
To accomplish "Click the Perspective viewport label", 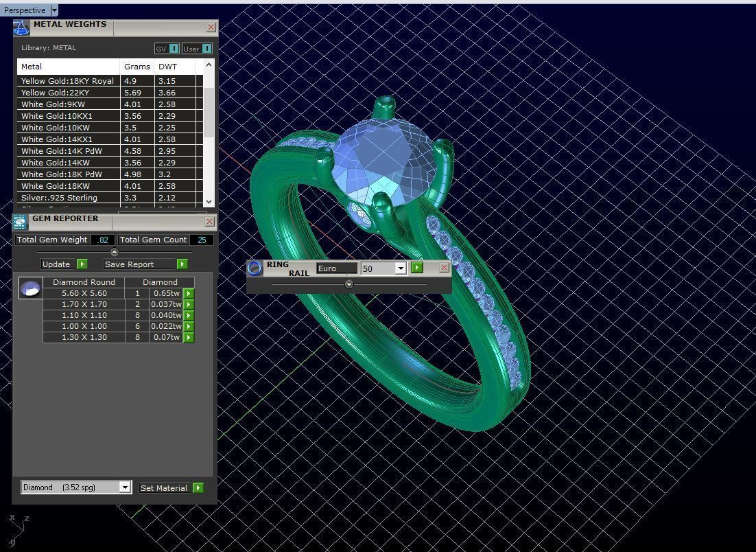I will [x=25, y=10].
